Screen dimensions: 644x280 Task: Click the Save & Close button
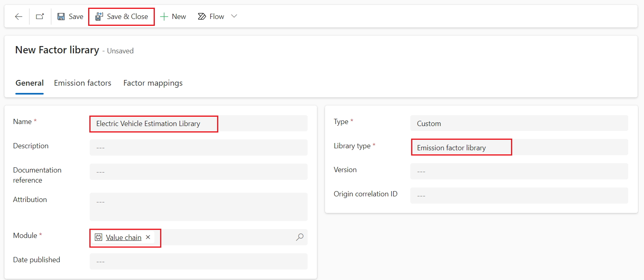click(122, 17)
